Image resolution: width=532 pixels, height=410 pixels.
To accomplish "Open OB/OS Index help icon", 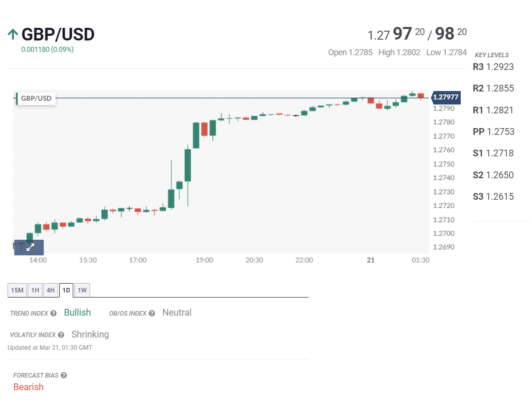I will pos(152,314).
